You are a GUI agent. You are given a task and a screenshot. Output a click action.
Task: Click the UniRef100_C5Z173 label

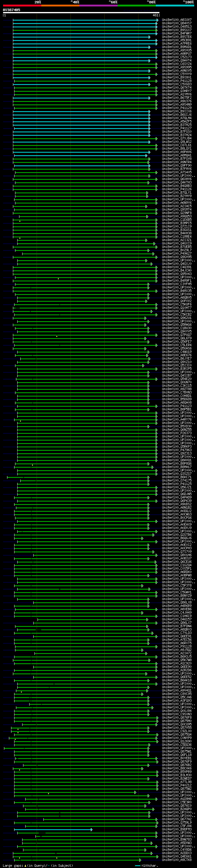click(x=177, y=57)
